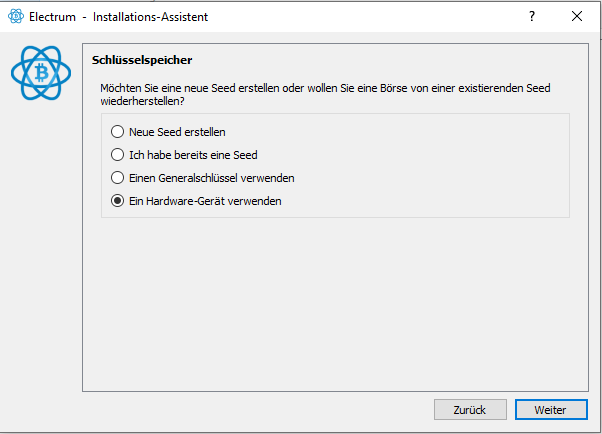Select 'Einen Generalschlüssel verwenden' radio button

(117, 178)
